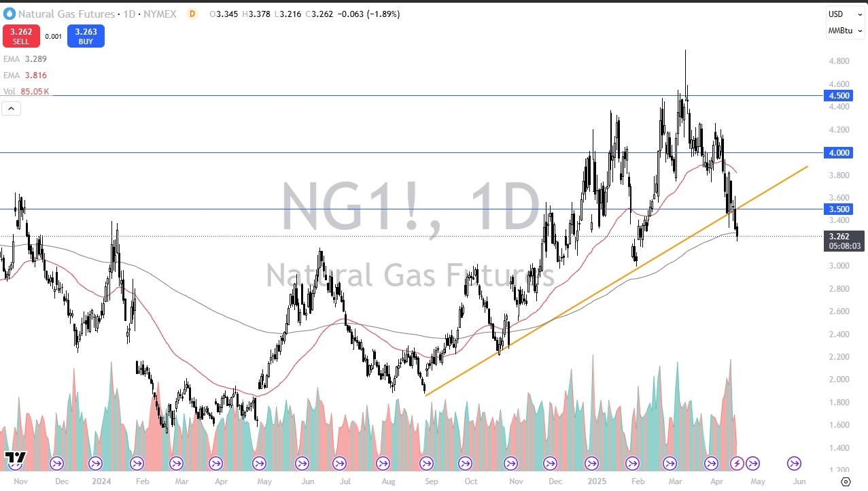Viewport: 868px width, 491px height.
Task: Click the 3.500 horizontal line price label
Action: [837, 209]
